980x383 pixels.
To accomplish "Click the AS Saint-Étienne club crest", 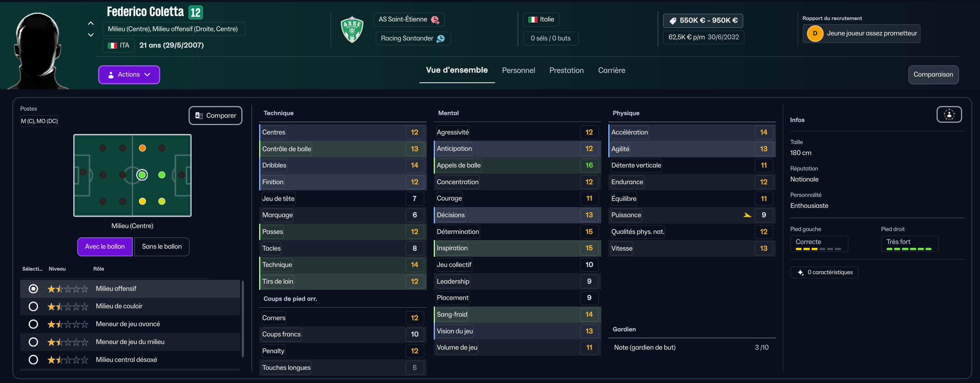I will pos(352,30).
